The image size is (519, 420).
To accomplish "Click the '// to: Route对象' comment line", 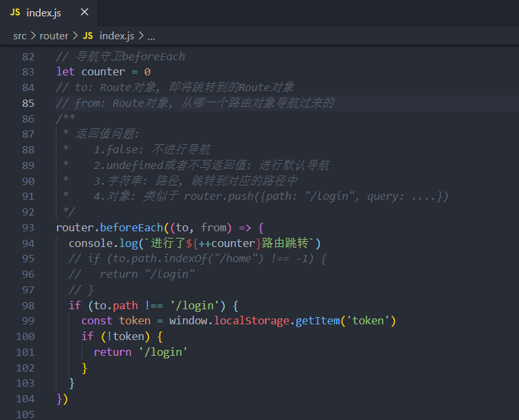I will (x=175, y=87).
